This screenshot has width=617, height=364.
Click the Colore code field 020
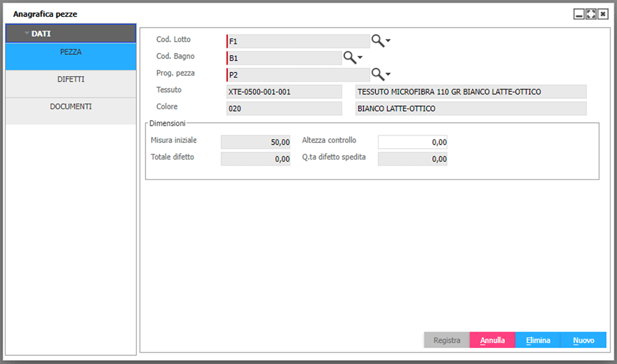284,108
